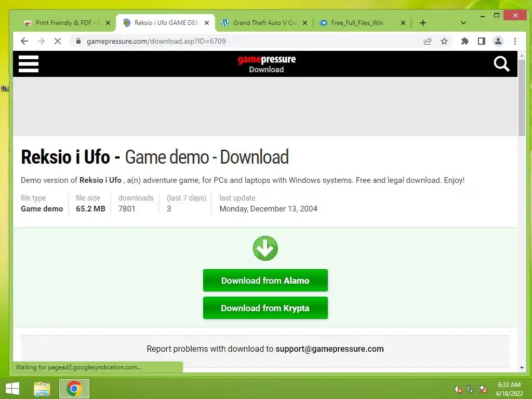Click the muted volume tray icon
Image resolution: width=532 pixels, height=399 pixels.
[458, 389]
